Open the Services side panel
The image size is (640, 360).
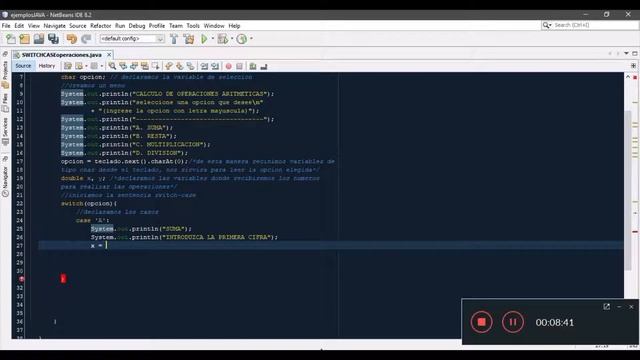(x=5, y=131)
